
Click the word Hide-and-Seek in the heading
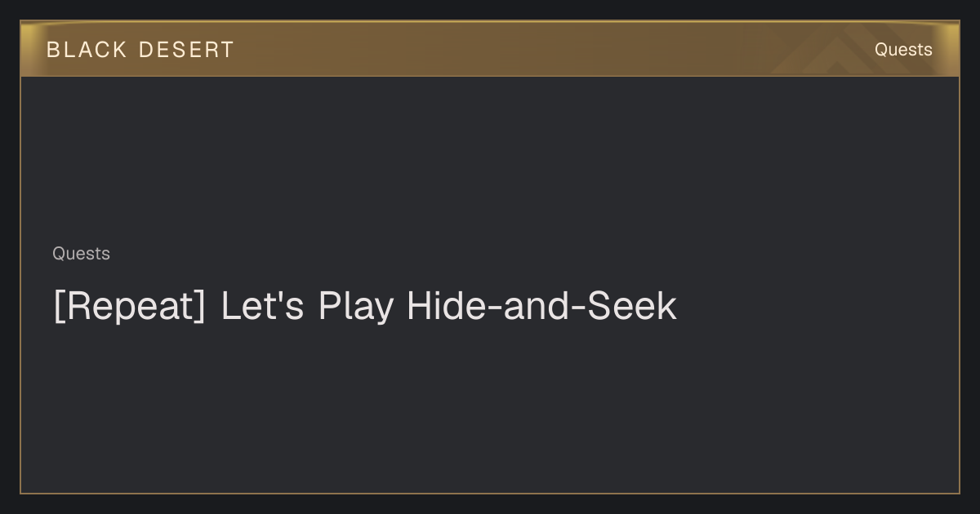541,306
